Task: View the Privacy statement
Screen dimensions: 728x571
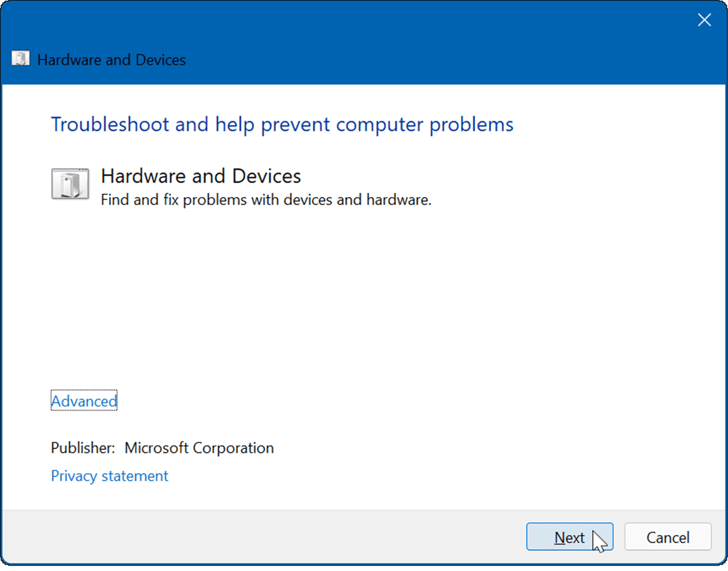Action: (109, 476)
